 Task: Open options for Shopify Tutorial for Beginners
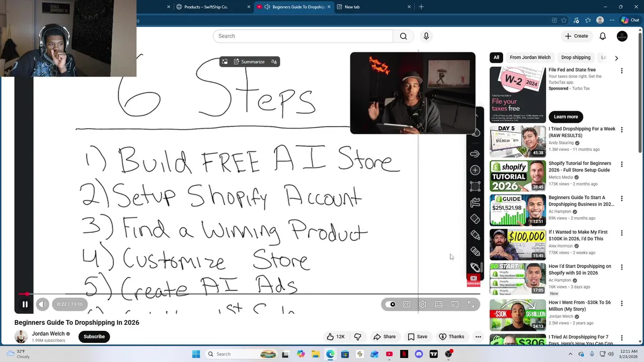pos(622,164)
